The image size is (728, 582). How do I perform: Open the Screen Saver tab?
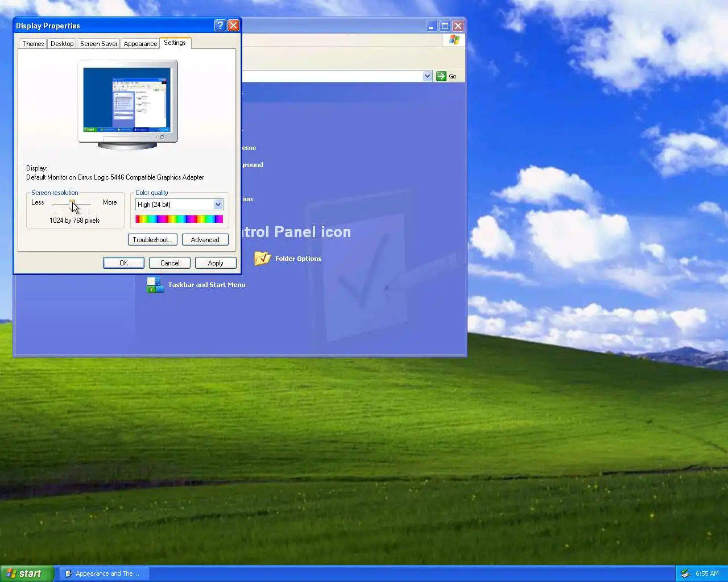click(99, 44)
